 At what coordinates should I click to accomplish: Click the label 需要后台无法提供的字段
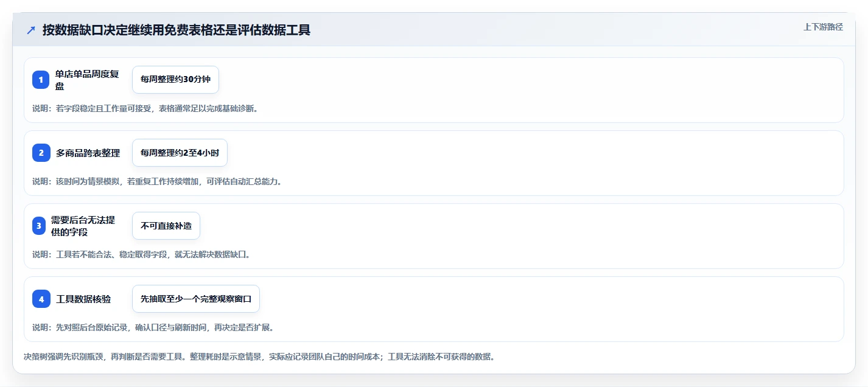point(83,226)
